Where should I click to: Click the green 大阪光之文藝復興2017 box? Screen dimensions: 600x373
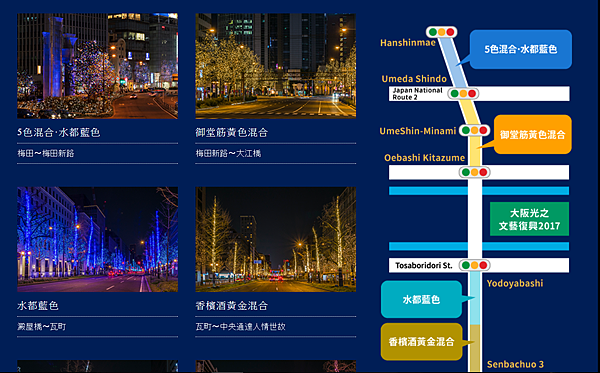[529, 219]
